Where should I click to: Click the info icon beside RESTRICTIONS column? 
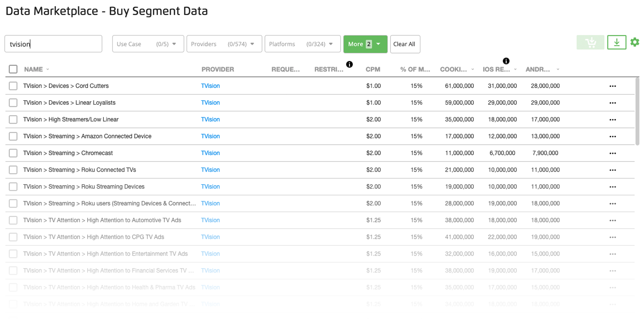tap(349, 63)
